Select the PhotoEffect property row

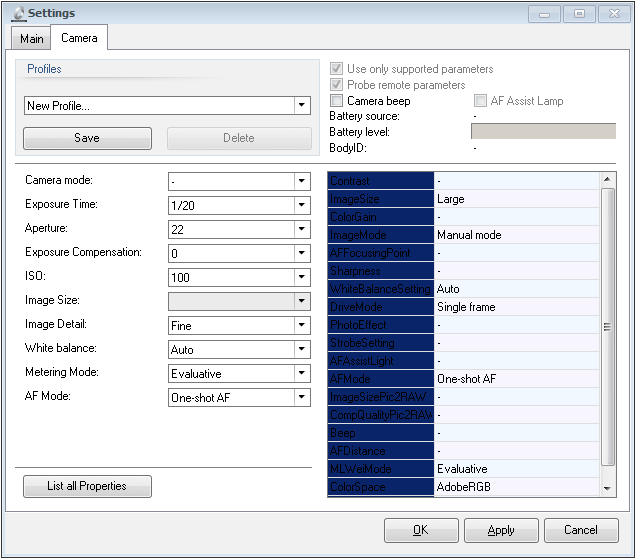[463, 325]
